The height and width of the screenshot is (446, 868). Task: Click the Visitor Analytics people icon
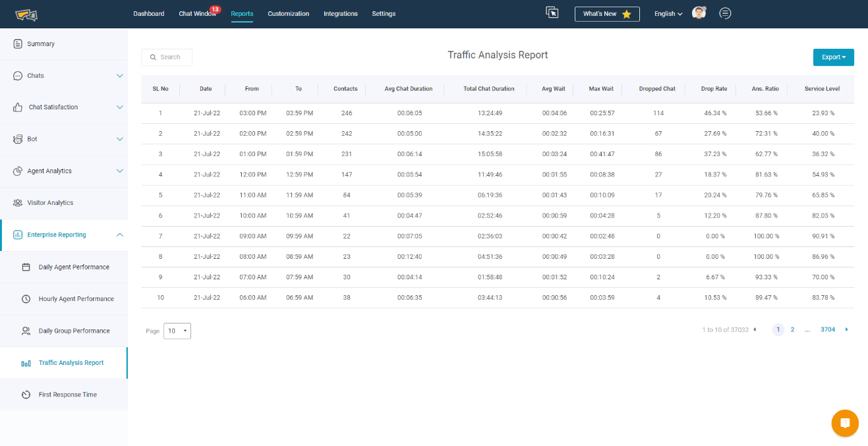(18, 203)
